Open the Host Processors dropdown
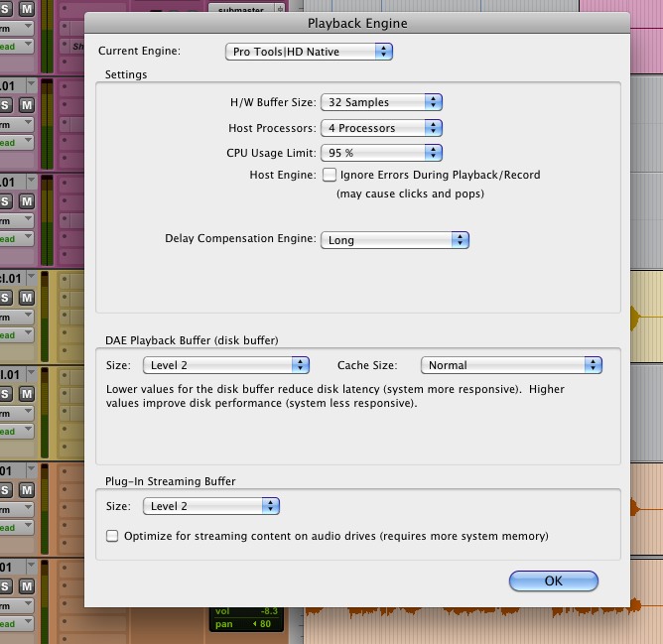The width and height of the screenshot is (663, 644). coord(381,128)
